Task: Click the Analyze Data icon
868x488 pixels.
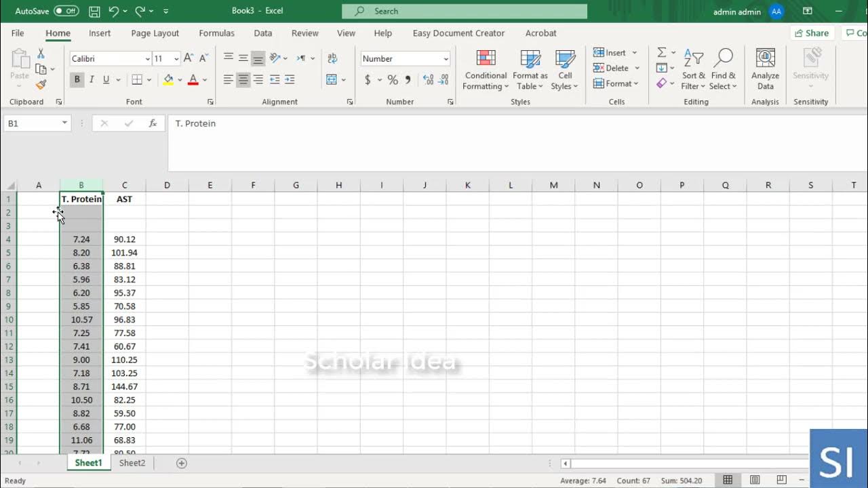Action: point(766,70)
